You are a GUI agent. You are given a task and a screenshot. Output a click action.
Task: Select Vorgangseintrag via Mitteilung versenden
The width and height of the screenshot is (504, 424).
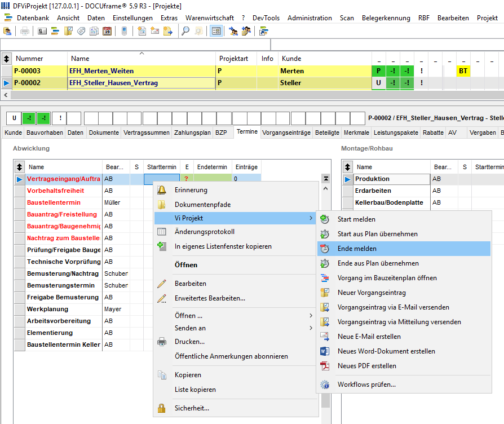(404, 322)
